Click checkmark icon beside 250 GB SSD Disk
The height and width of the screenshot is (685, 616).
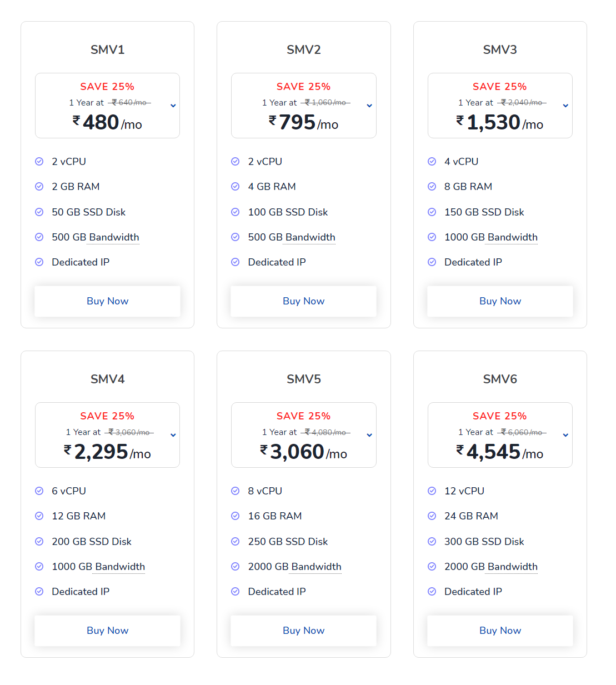coord(236,542)
